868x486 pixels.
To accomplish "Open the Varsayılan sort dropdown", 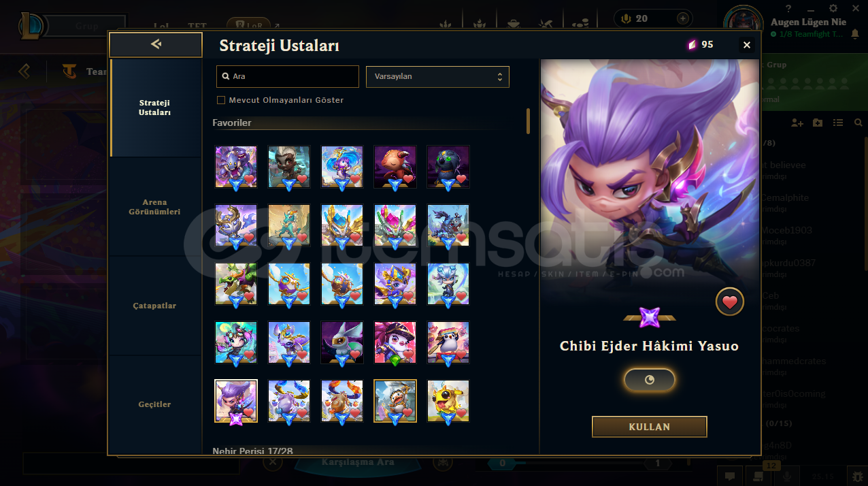I will (437, 77).
